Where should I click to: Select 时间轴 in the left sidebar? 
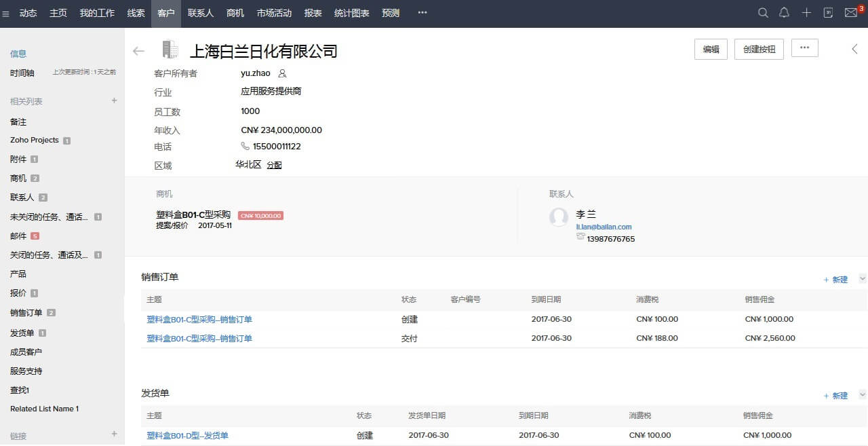pos(22,73)
